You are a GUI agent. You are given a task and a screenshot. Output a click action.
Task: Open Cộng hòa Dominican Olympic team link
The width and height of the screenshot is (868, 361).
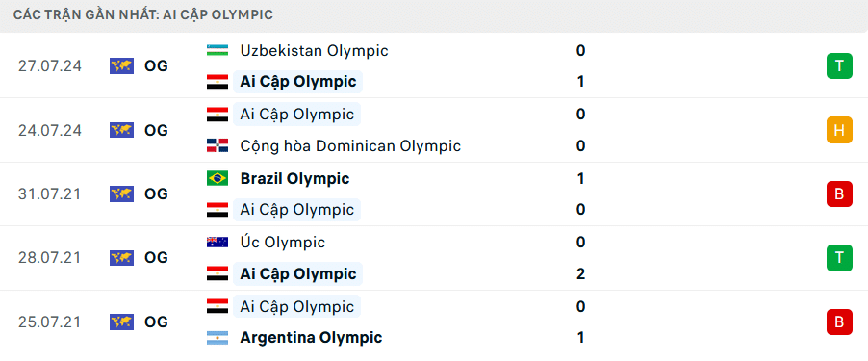pyautogui.click(x=350, y=146)
